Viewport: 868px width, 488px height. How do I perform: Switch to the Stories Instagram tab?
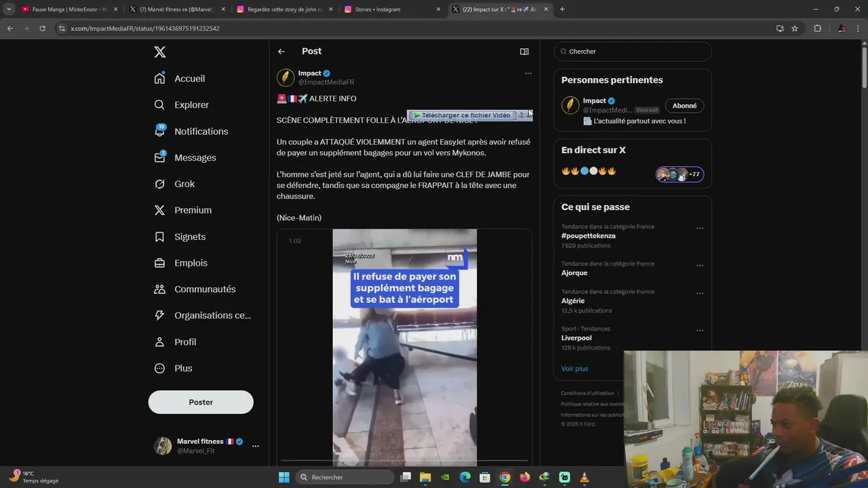(x=392, y=9)
